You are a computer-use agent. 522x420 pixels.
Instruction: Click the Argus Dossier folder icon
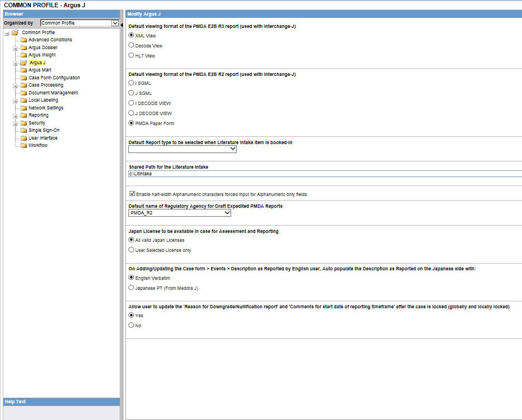point(23,47)
